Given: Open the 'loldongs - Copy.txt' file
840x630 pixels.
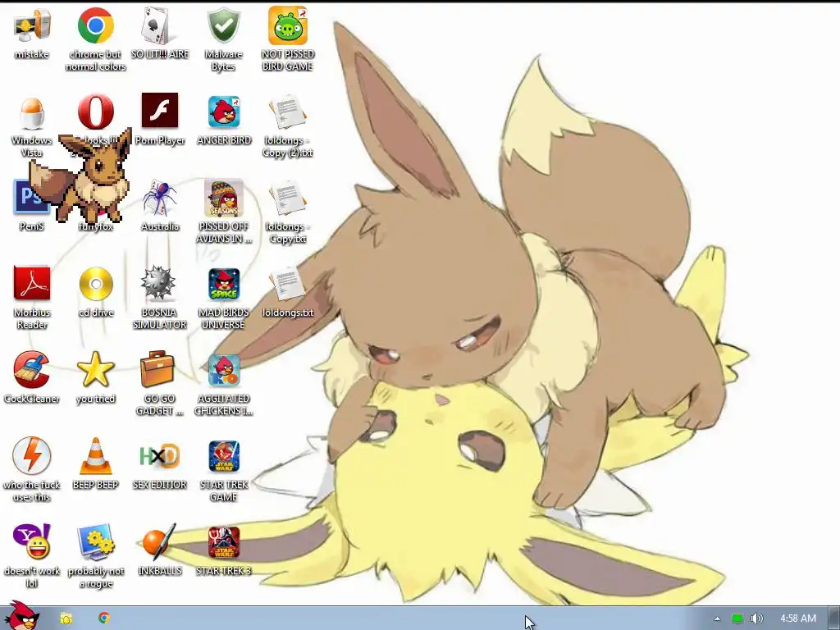Looking at the screenshot, I should point(288,199).
